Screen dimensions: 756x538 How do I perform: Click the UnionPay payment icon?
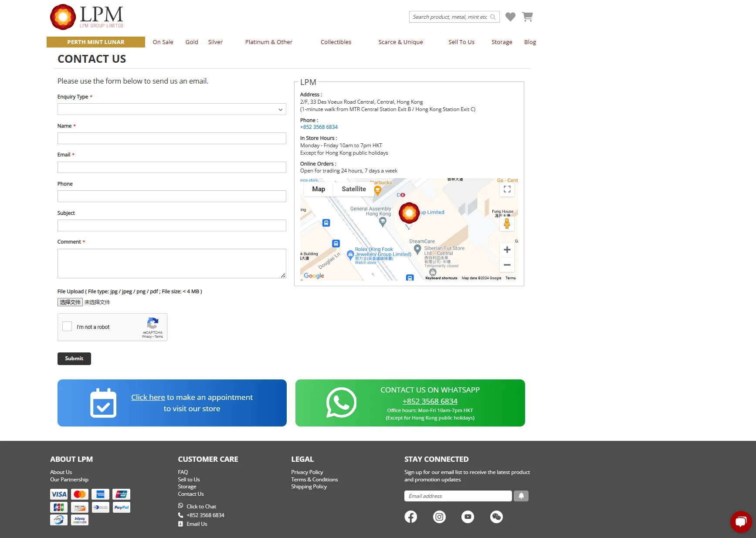pos(122,494)
